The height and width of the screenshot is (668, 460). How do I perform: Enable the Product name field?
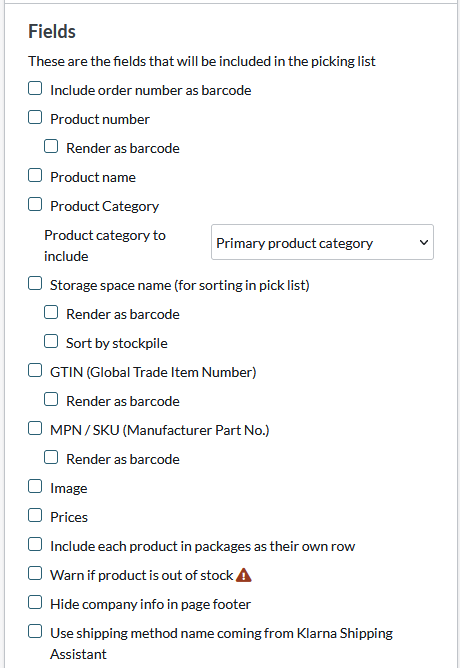(x=35, y=176)
